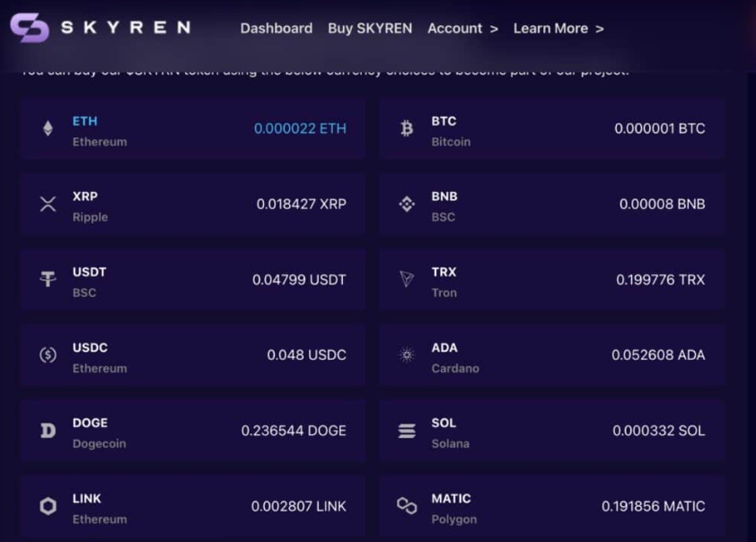Select the SOL ticker label
This screenshot has width=756, height=542.
pos(444,423)
